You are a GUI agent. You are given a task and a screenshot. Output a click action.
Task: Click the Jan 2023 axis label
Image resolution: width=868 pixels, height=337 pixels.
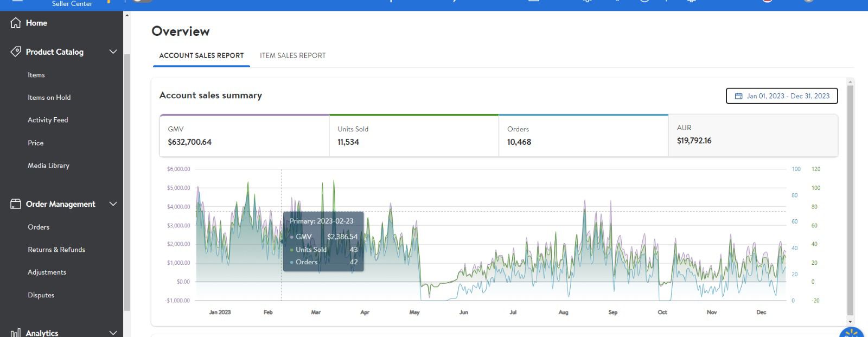click(x=220, y=313)
